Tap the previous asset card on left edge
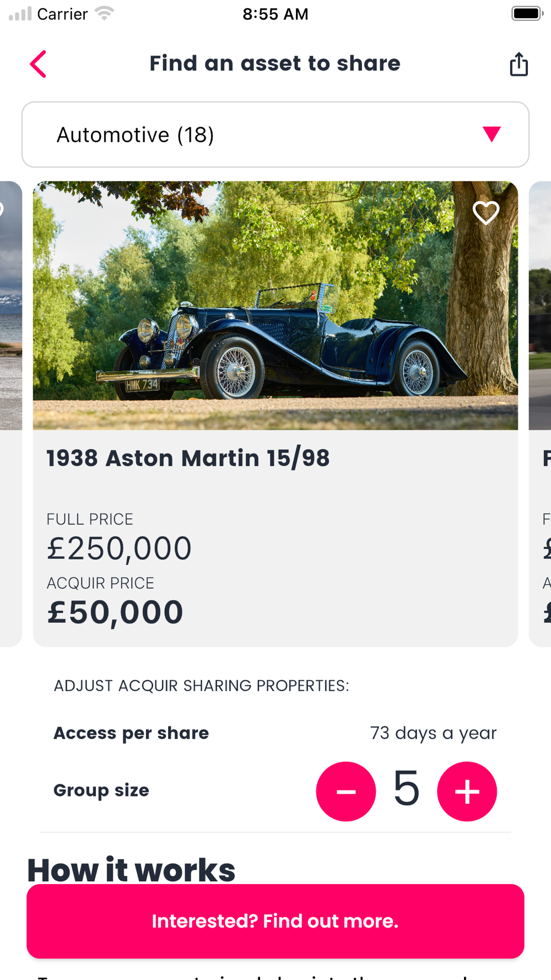The image size is (551, 980). tap(10, 413)
